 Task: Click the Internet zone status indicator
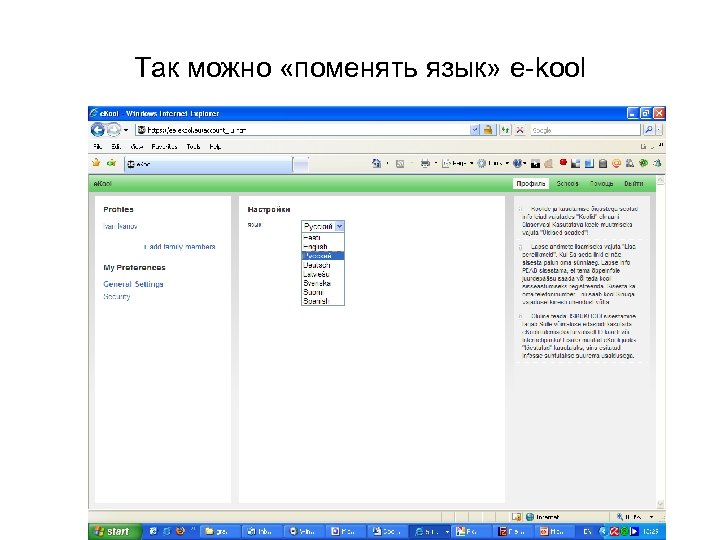tap(544, 517)
